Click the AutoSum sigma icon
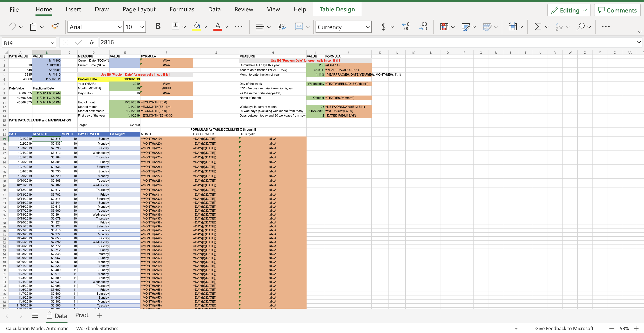 (x=538, y=27)
